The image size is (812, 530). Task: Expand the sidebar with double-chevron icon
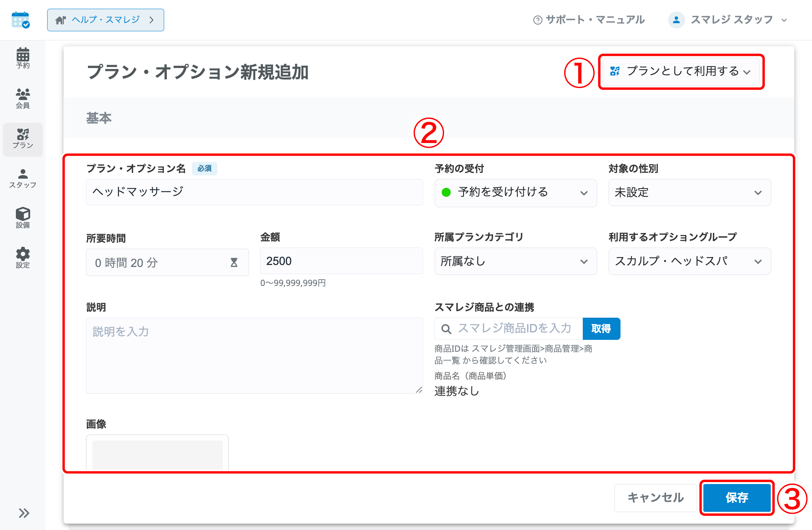coord(24,513)
